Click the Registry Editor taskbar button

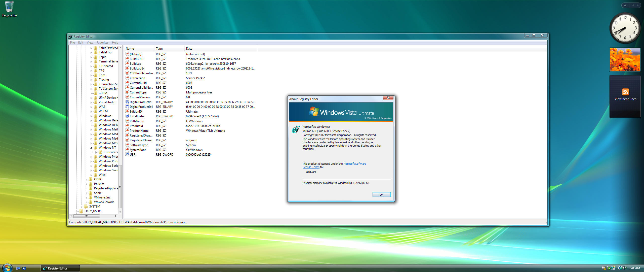(60, 268)
